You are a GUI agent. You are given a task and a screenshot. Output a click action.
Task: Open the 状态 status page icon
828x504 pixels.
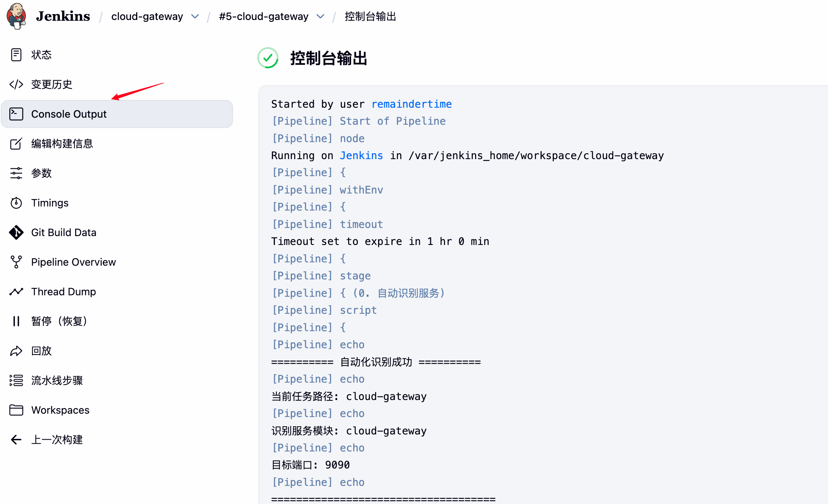(x=16, y=55)
